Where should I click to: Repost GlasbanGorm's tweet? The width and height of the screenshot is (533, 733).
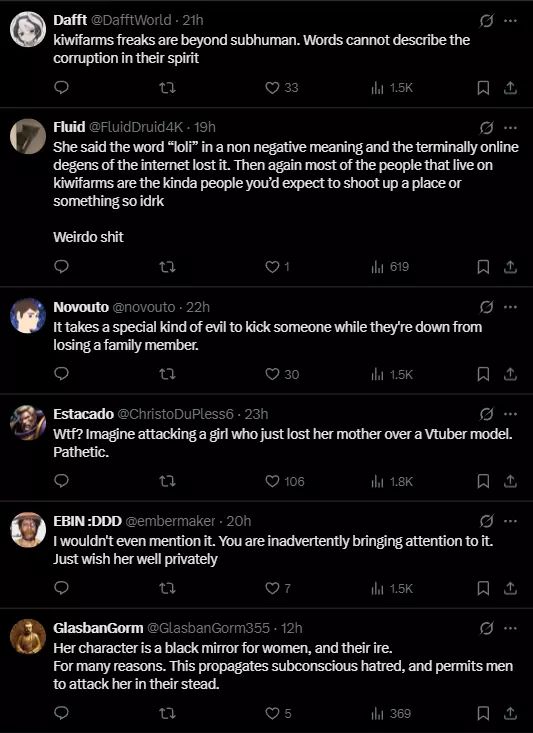pos(167,713)
